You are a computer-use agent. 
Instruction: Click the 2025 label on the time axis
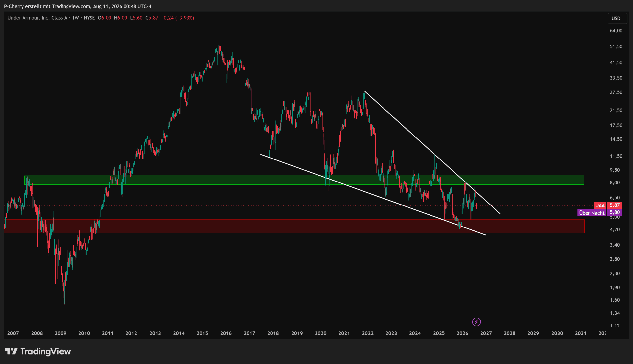pyautogui.click(x=439, y=333)
